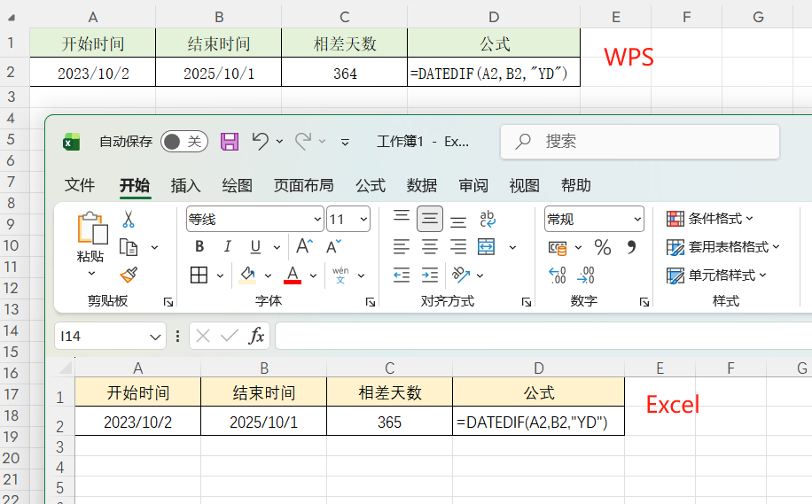Toggle middle vertical alignment

pos(430,219)
